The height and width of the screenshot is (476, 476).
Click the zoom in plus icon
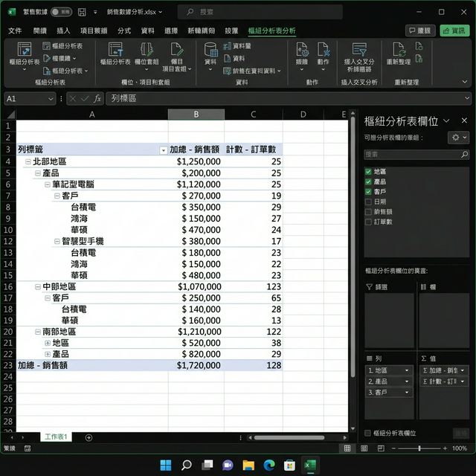click(x=445, y=448)
